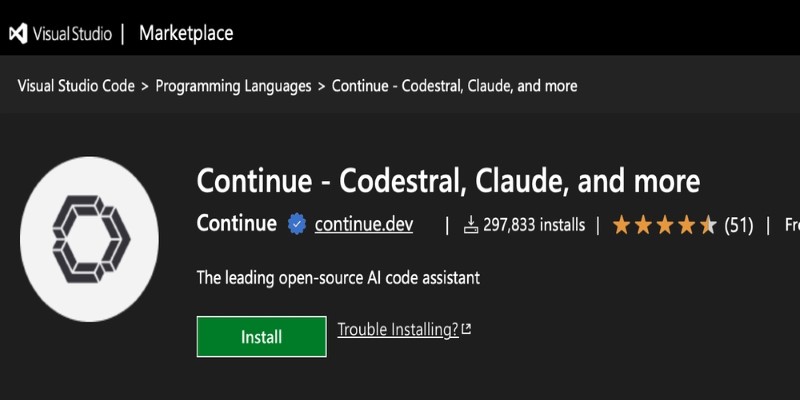Image resolution: width=800 pixels, height=400 pixels.
Task: Click the 297,833 installs count text
Action: coord(534,224)
